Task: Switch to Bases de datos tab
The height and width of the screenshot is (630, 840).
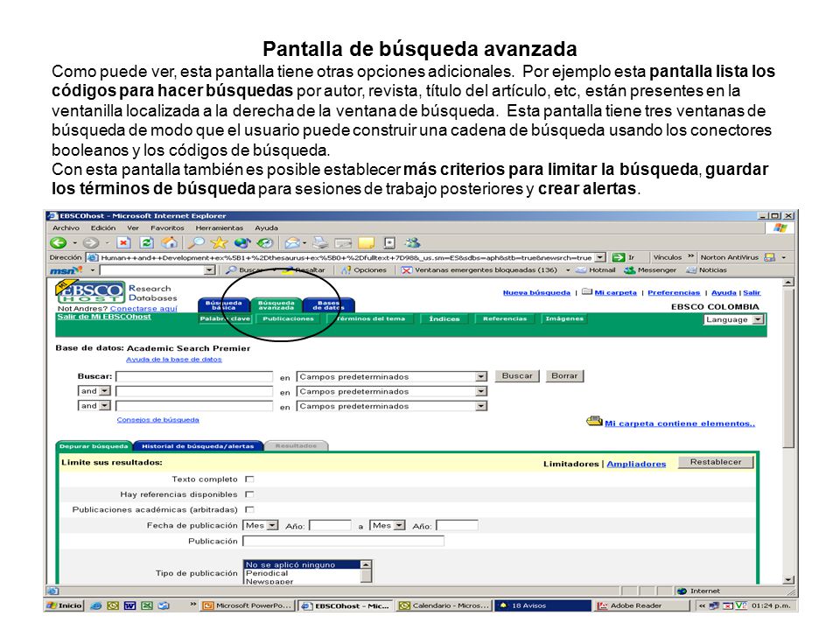Action: pyautogui.click(x=328, y=304)
